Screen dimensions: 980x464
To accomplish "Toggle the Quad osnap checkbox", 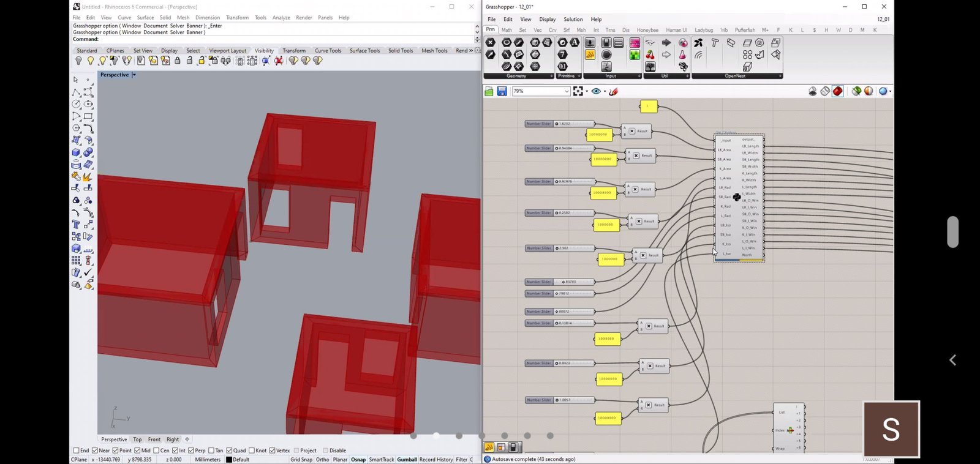I will click(230, 451).
